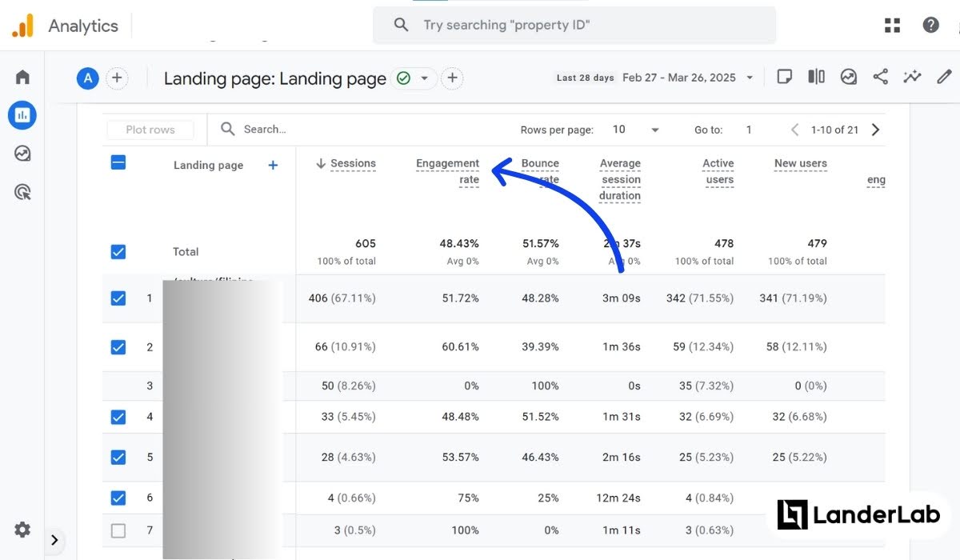Sort by the Active users column header
This screenshot has height=560, width=960.
(718, 171)
